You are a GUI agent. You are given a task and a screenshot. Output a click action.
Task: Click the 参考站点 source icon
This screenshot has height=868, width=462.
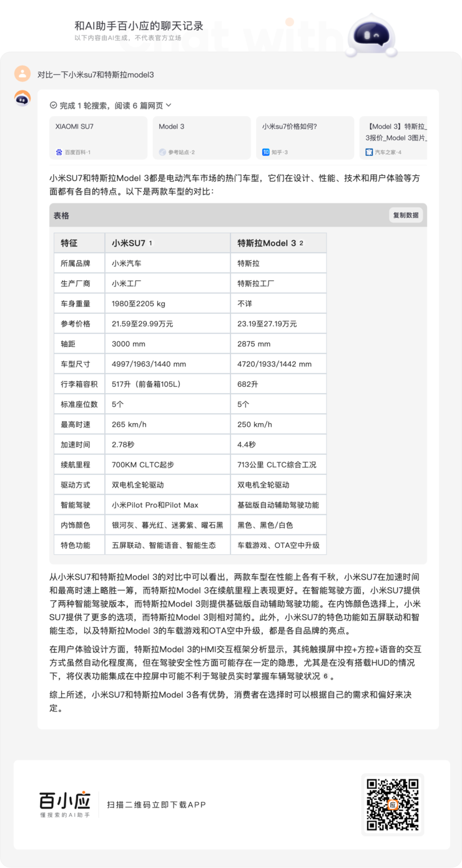[162, 152]
